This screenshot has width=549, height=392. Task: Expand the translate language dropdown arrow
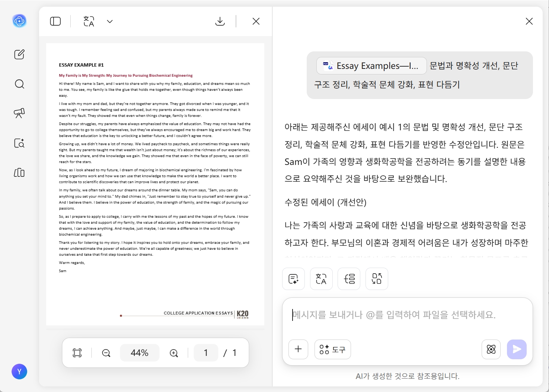(110, 21)
